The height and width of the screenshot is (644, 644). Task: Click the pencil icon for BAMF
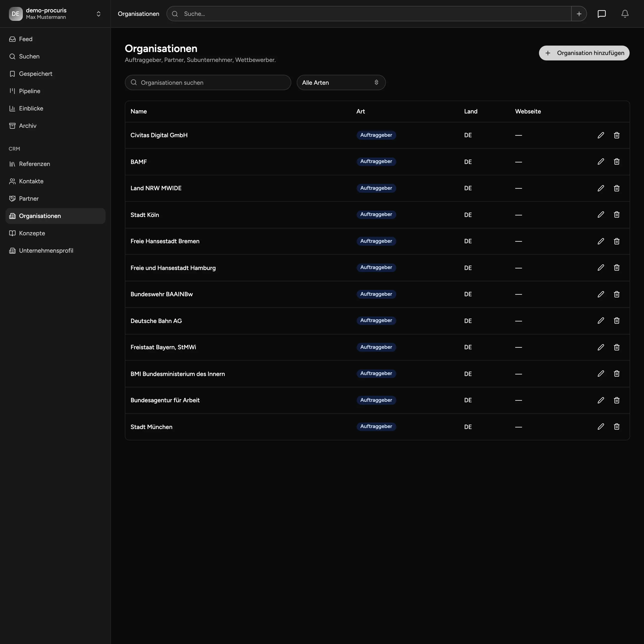(601, 162)
